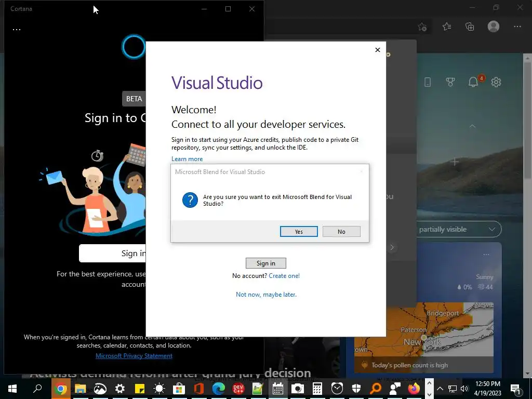Screen dimensions: 532x399
Task: Open Action Center notifications icon
Action: tap(516, 389)
